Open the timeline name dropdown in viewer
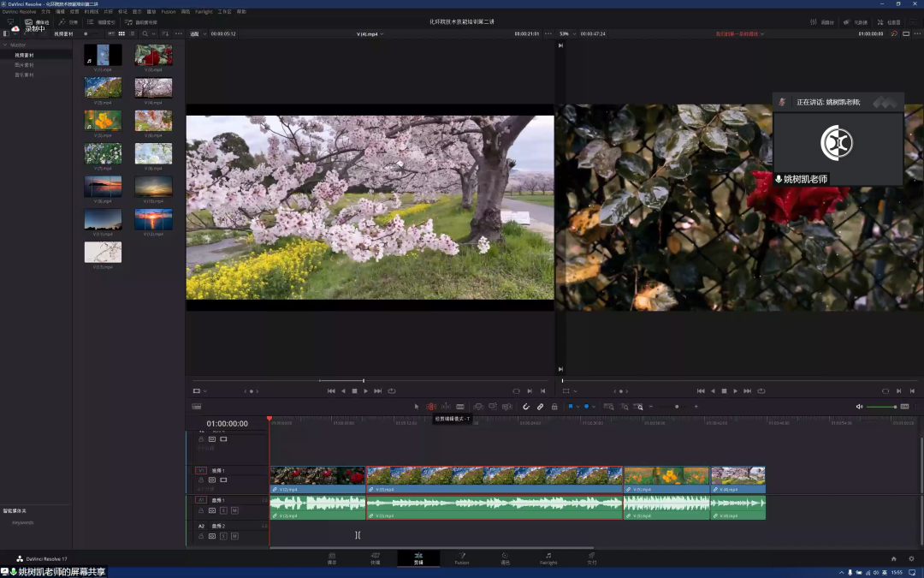This screenshot has height=578, width=924. click(x=739, y=33)
